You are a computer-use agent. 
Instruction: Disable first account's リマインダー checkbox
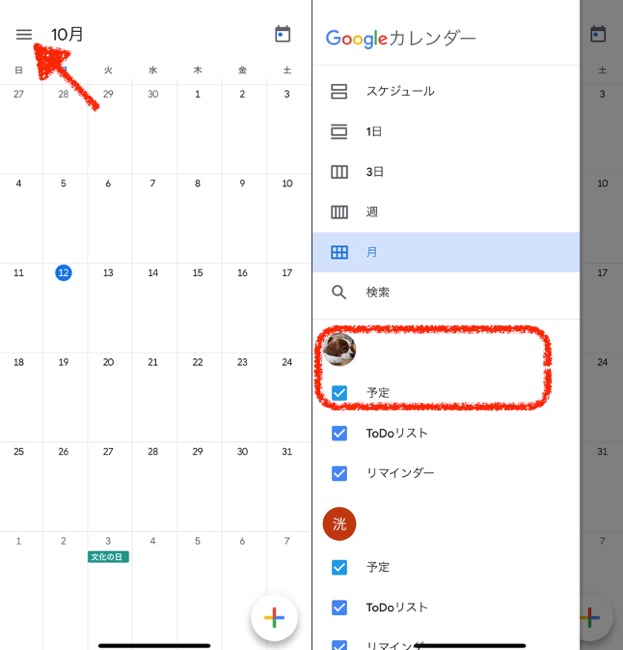[339, 473]
